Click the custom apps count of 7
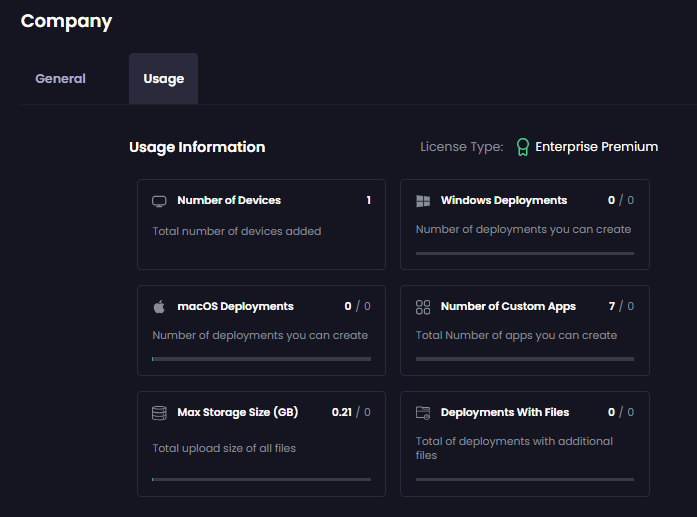This screenshot has width=697, height=517. (611, 306)
